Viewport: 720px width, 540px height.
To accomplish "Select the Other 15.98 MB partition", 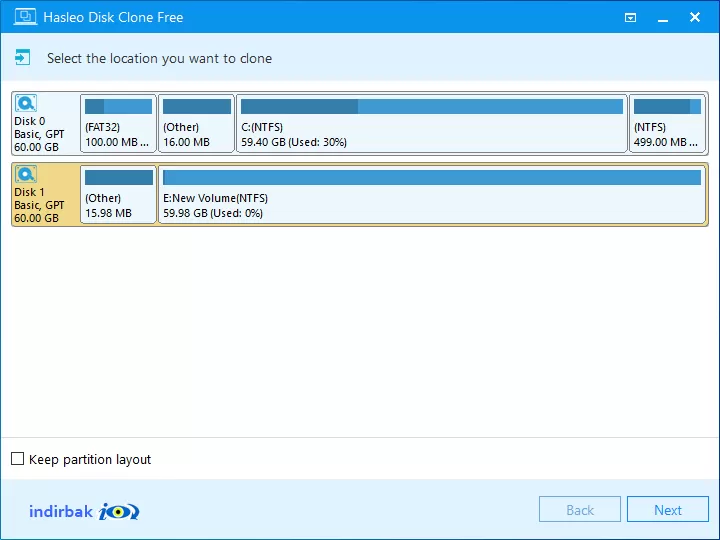I will 118,194.
